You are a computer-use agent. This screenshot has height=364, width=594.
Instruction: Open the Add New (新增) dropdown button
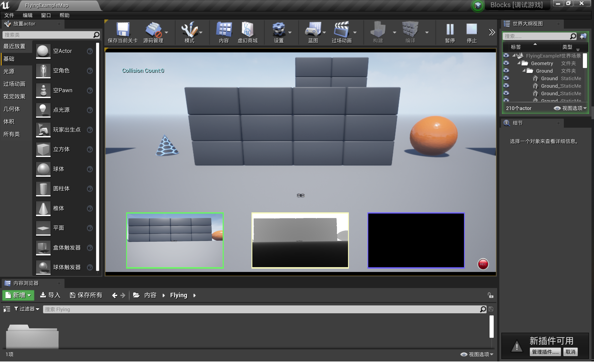pos(18,295)
